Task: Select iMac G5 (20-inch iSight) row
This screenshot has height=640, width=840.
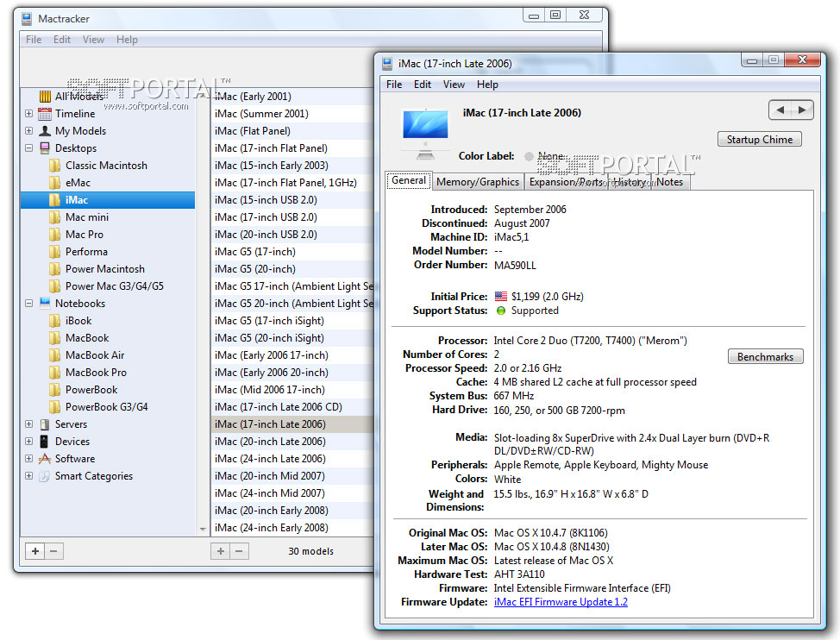Action: coord(292,338)
